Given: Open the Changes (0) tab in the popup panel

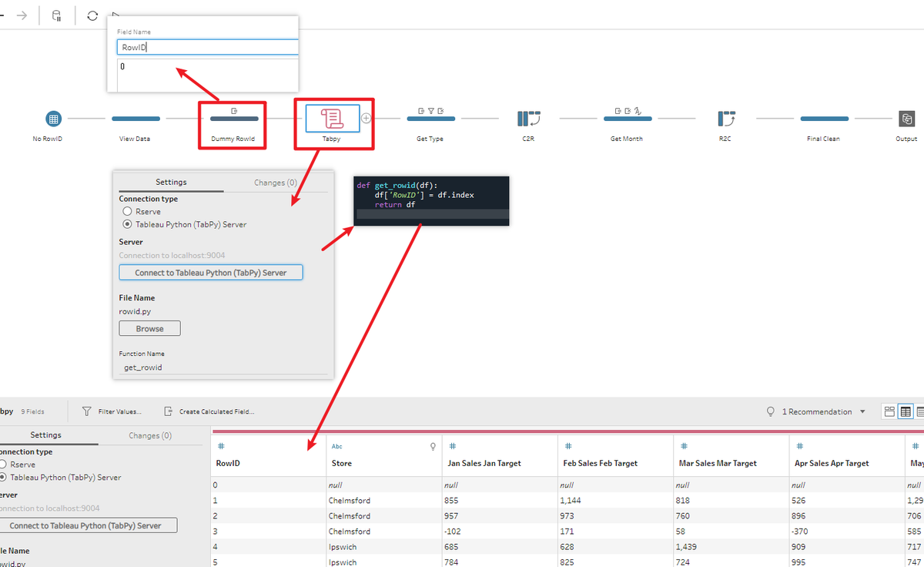Looking at the screenshot, I should point(276,183).
